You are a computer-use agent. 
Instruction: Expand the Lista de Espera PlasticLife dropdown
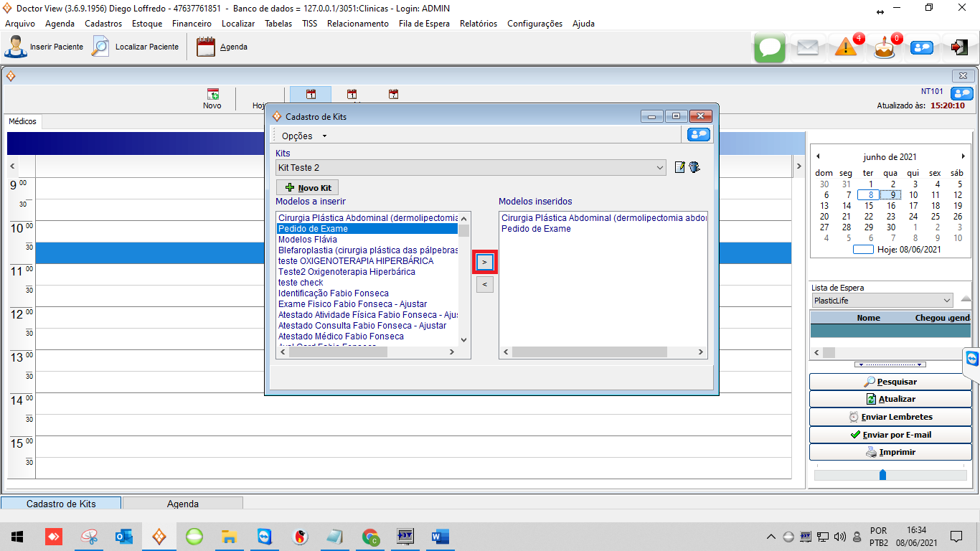947,301
